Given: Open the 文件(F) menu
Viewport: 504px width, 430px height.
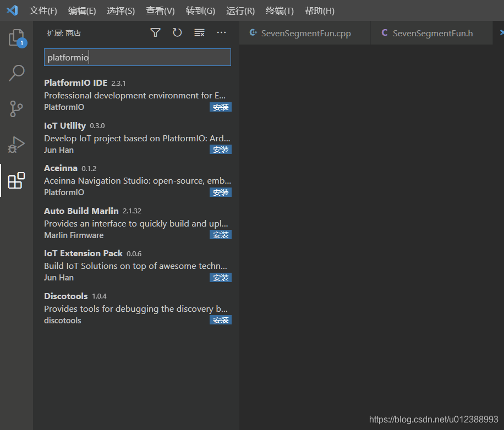Looking at the screenshot, I should point(43,11).
